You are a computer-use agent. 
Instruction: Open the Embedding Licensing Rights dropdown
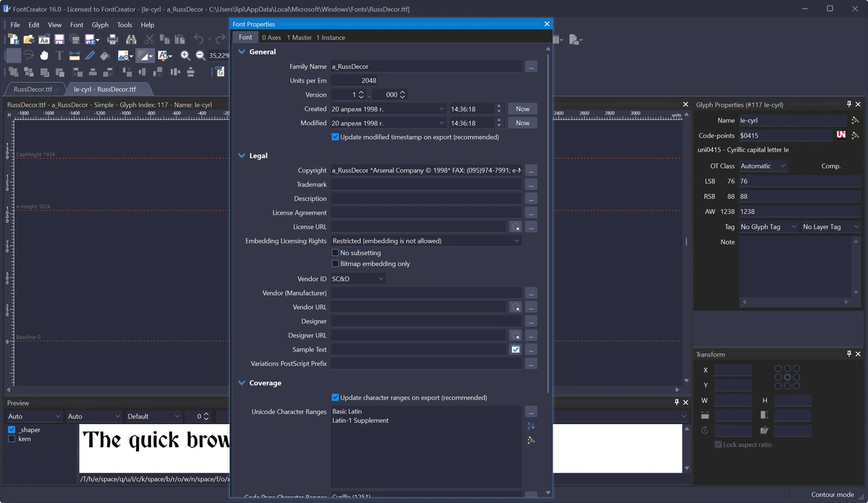426,241
